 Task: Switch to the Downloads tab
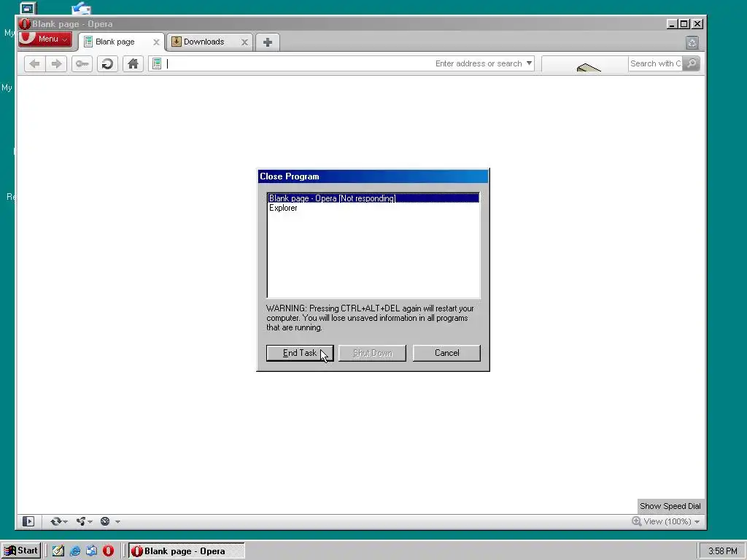point(204,42)
